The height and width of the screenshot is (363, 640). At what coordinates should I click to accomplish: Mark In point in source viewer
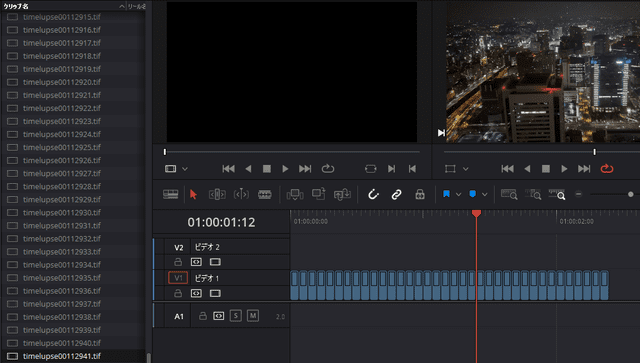[391, 169]
